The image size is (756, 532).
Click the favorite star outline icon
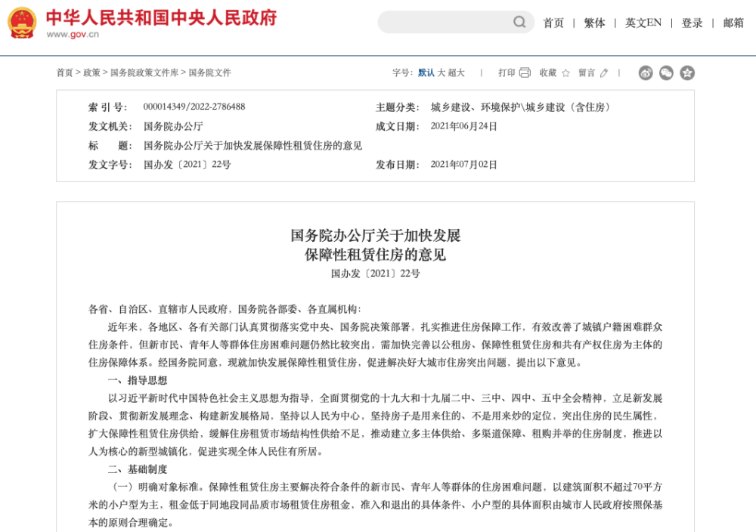(x=565, y=73)
